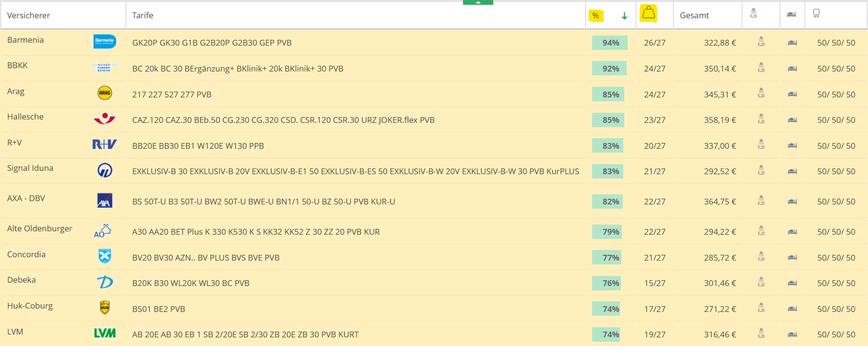Click person icon in Debeka row
Viewport: 868px width, 346px height.
[761, 282]
